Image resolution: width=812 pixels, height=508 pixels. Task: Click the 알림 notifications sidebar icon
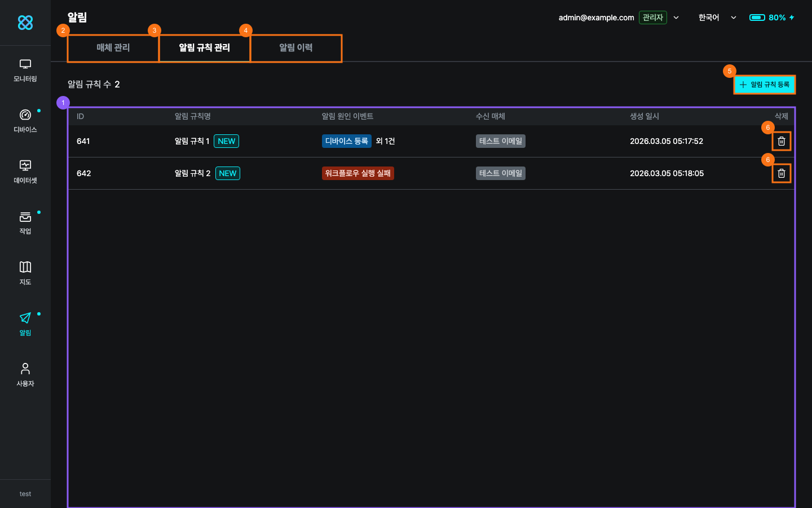click(x=25, y=324)
